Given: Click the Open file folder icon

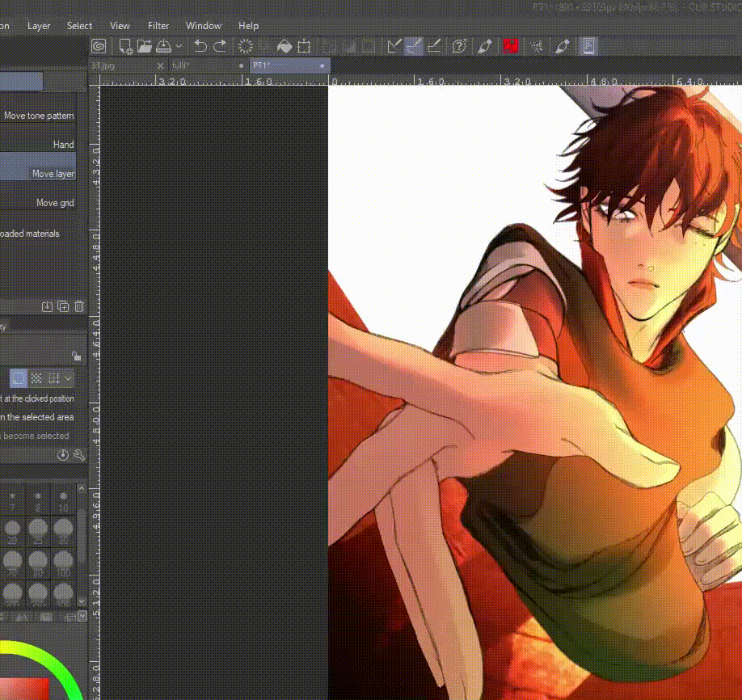Looking at the screenshot, I should (x=145, y=46).
